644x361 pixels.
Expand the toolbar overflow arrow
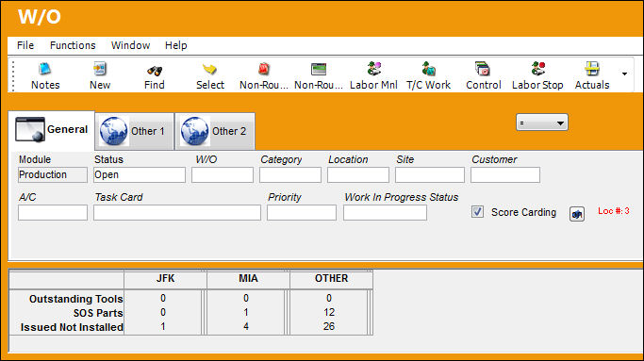[624, 74]
